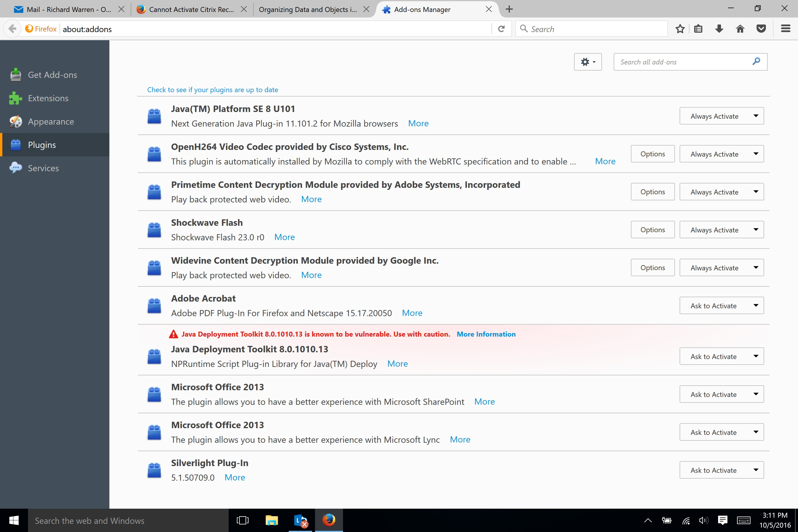The width and height of the screenshot is (798, 532).
Task: Click More link for Shockwave Flash
Action: (x=284, y=237)
